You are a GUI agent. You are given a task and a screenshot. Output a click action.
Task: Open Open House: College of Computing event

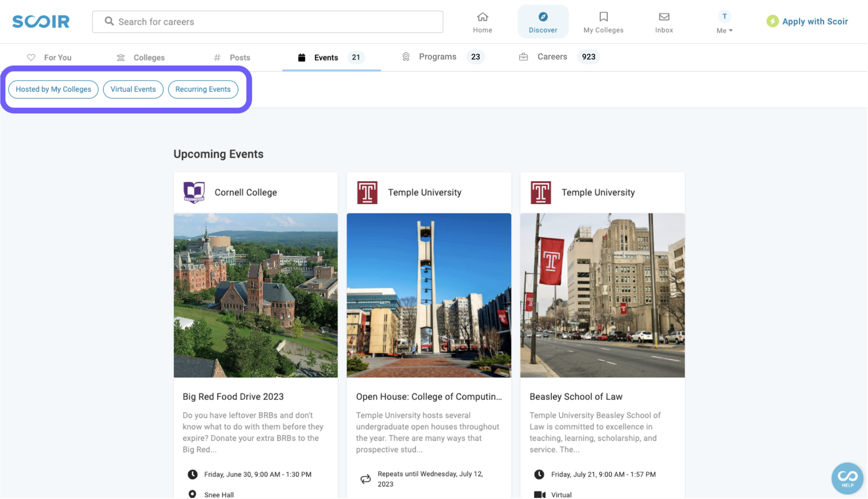[x=429, y=397]
